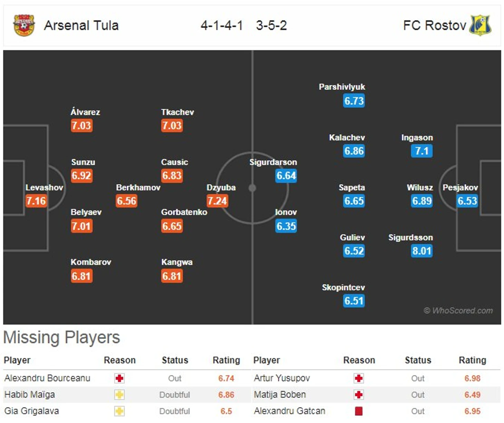
Task: Click the Arsenal Tula team name
Action: [x=81, y=25]
